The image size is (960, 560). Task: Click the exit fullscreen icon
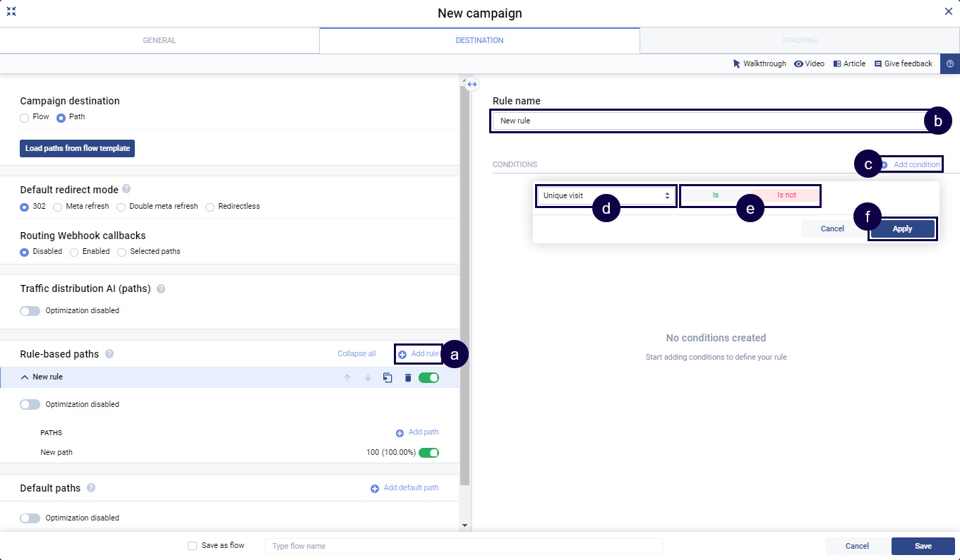point(11,11)
